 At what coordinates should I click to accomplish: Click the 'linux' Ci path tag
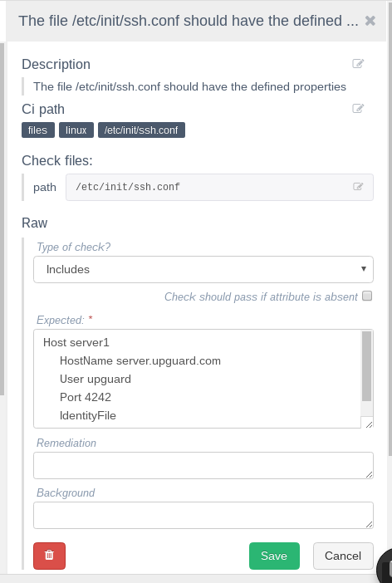(x=76, y=130)
